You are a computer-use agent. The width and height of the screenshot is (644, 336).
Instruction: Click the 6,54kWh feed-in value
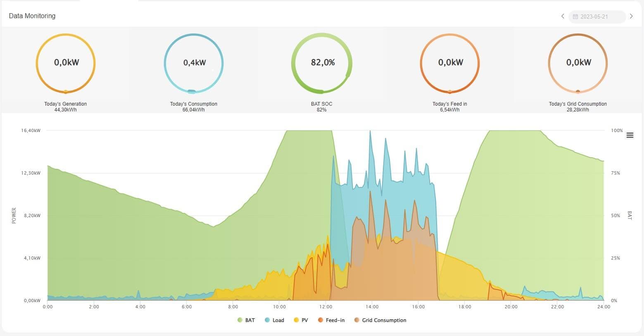click(x=450, y=110)
